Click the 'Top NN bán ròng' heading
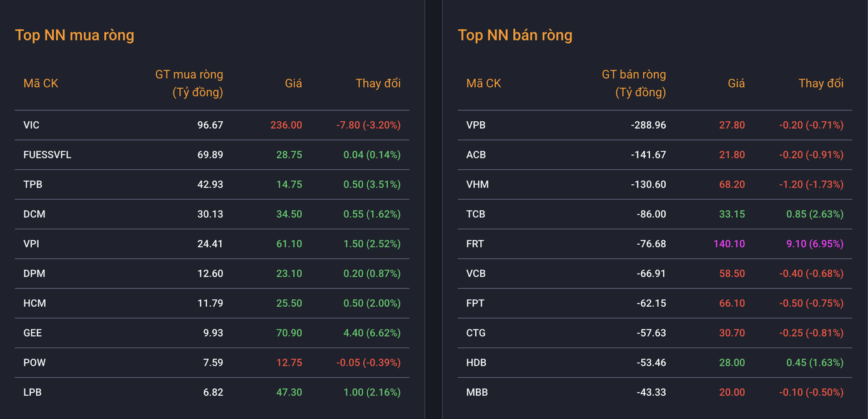868x419 pixels. pos(515,35)
